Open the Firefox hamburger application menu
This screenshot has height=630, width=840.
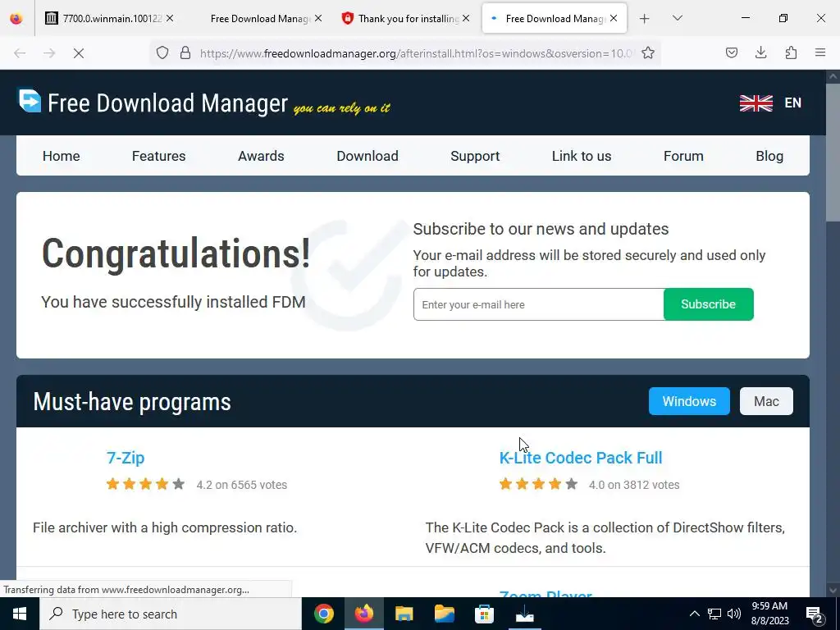(820, 52)
